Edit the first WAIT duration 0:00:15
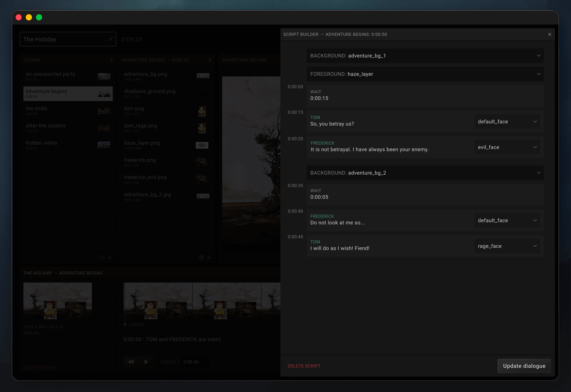This screenshot has width=571, height=392. coord(319,98)
